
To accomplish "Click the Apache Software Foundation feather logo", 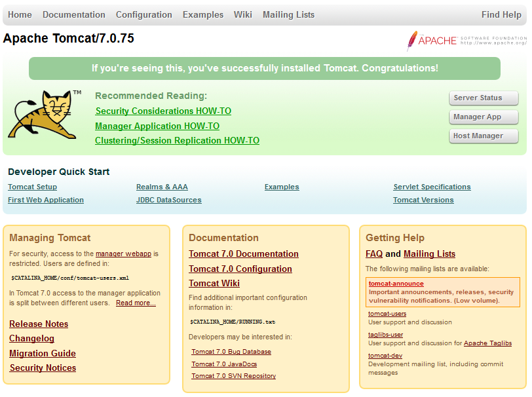I will pos(466,41).
